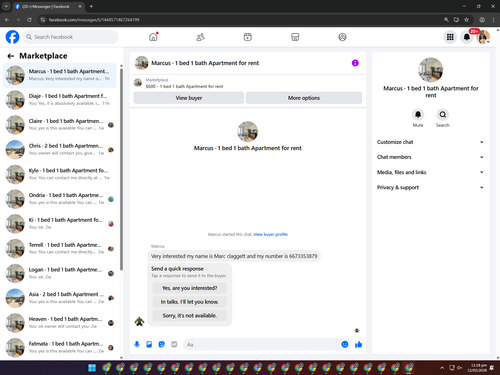Open the Heaven conversation in the list

(60, 322)
